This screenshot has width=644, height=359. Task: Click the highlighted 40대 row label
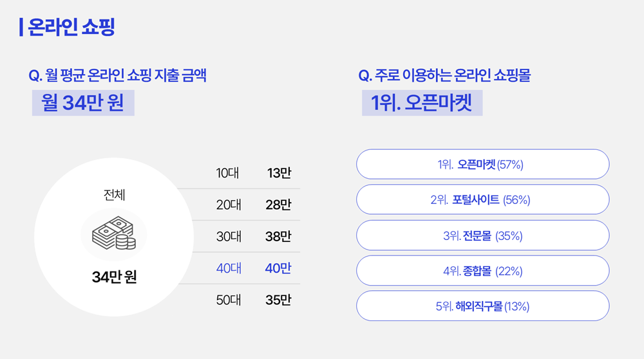[229, 268]
